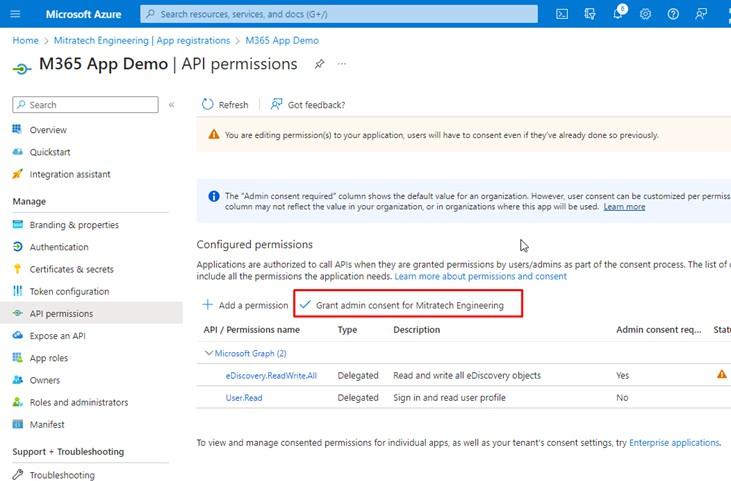The image size is (731, 481).
Task: Click the Microsoft Graph (2) link
Action: coord(250,353)
